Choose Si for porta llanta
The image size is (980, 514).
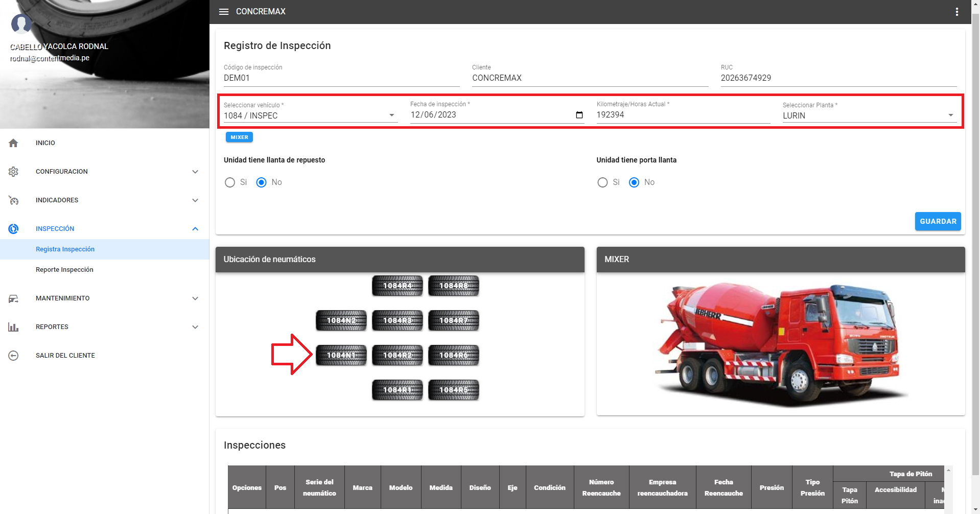pos(602,182)
